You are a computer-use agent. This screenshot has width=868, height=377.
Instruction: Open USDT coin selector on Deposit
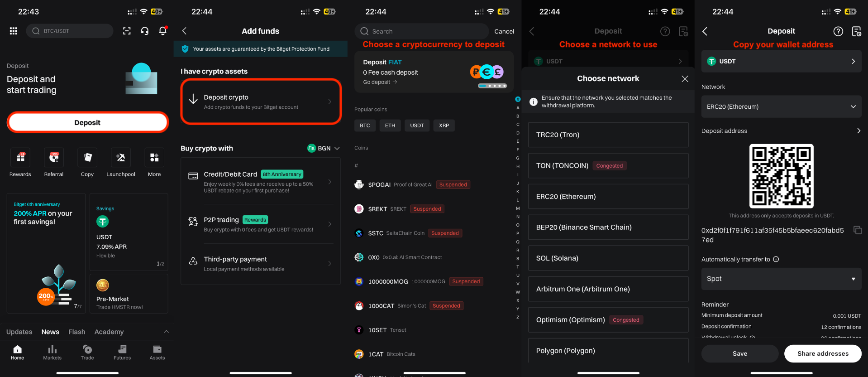click(782, 61)
